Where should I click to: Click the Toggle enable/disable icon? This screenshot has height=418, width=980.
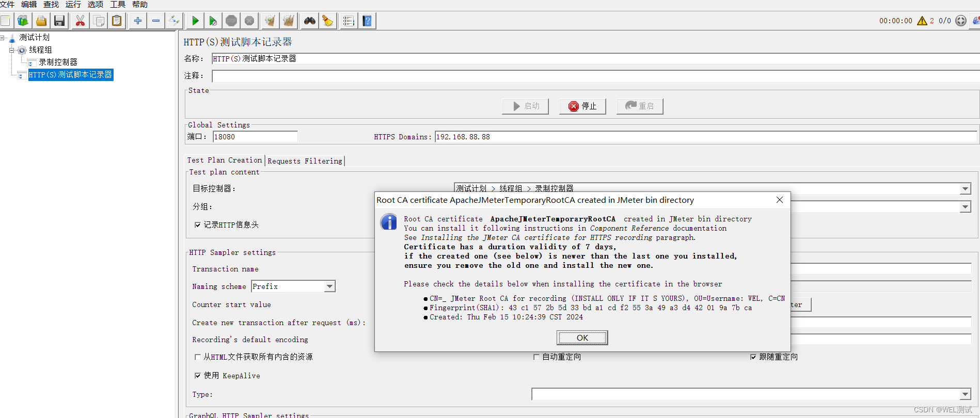175,21
